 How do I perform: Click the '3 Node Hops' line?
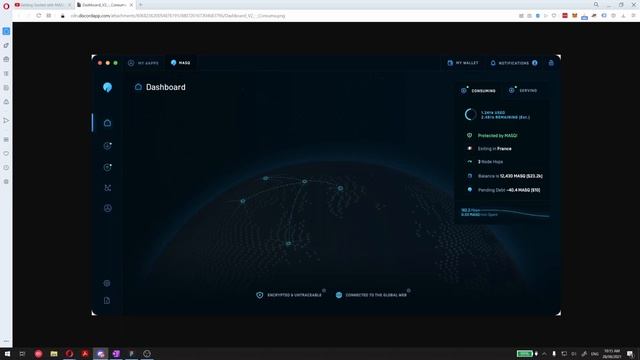(x=485, y=162)
